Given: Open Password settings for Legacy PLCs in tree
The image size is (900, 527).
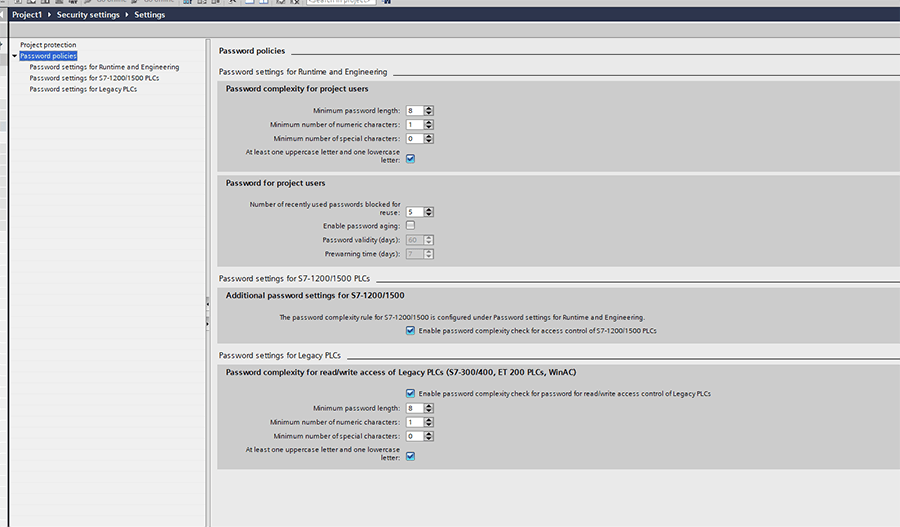Looking at the screenshot, I should (x=83, y=89).
